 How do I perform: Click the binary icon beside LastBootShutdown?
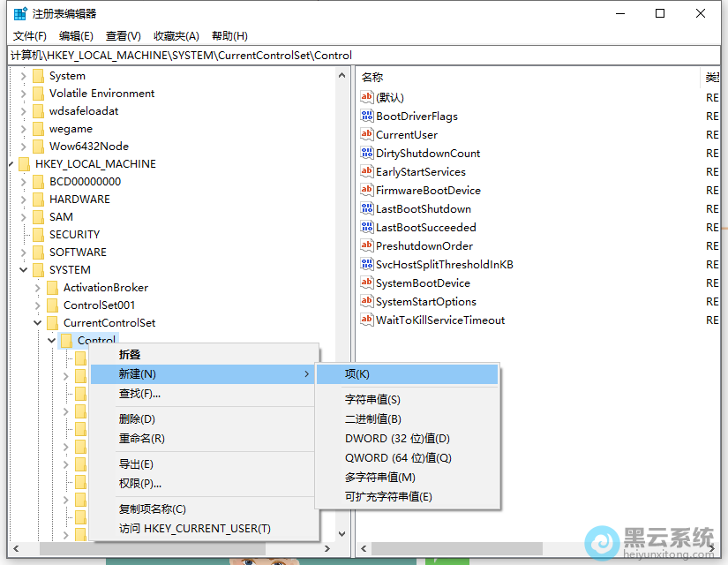pos(367,208)
